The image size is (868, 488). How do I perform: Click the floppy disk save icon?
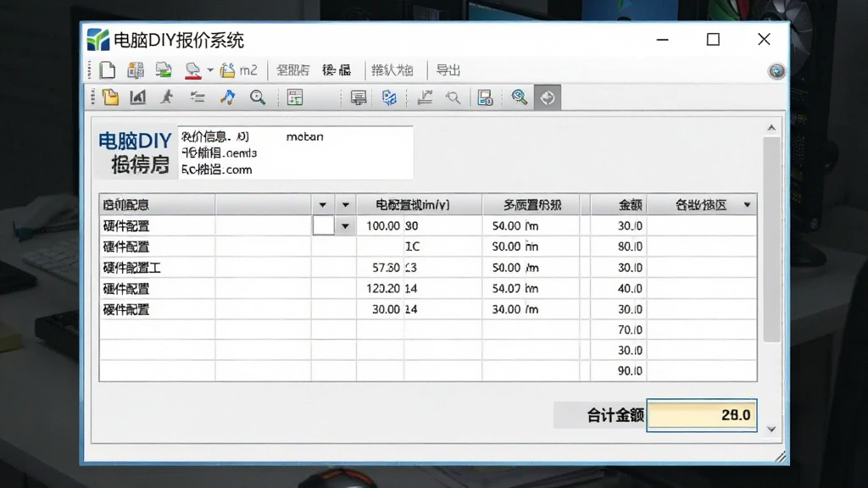coord(485,98)
